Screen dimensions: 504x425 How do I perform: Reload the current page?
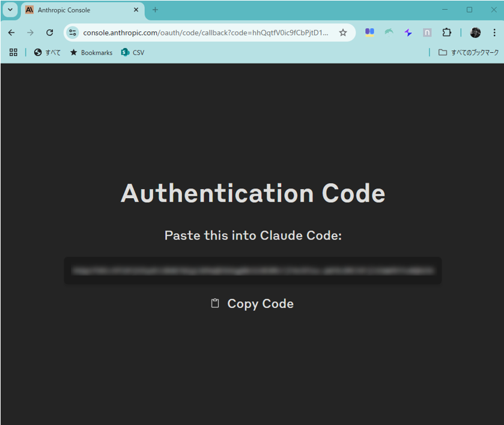[49, 32]
